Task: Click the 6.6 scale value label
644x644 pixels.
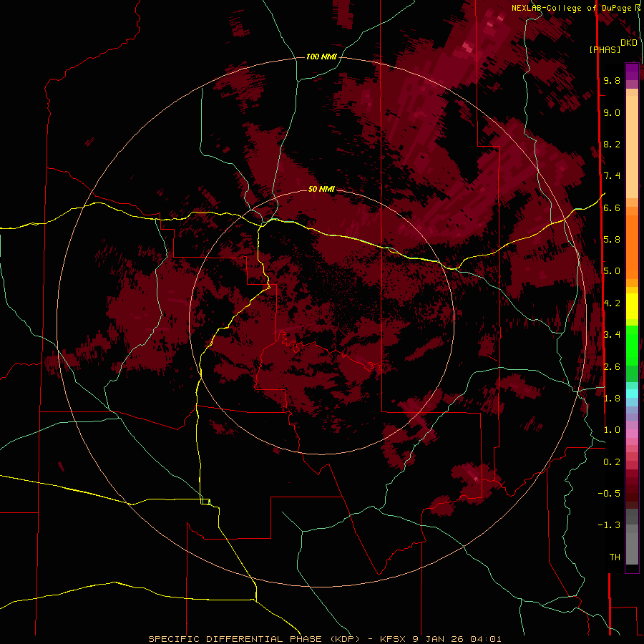Action: tap(612, 208)
